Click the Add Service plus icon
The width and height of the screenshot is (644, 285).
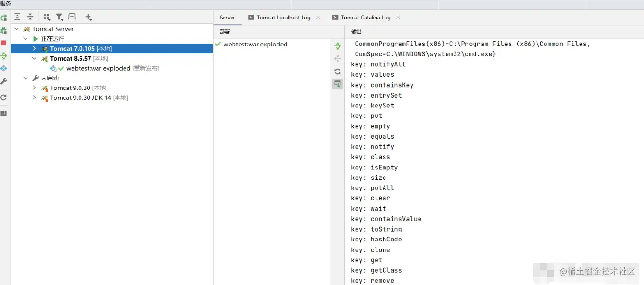click(x=89, y=17)
